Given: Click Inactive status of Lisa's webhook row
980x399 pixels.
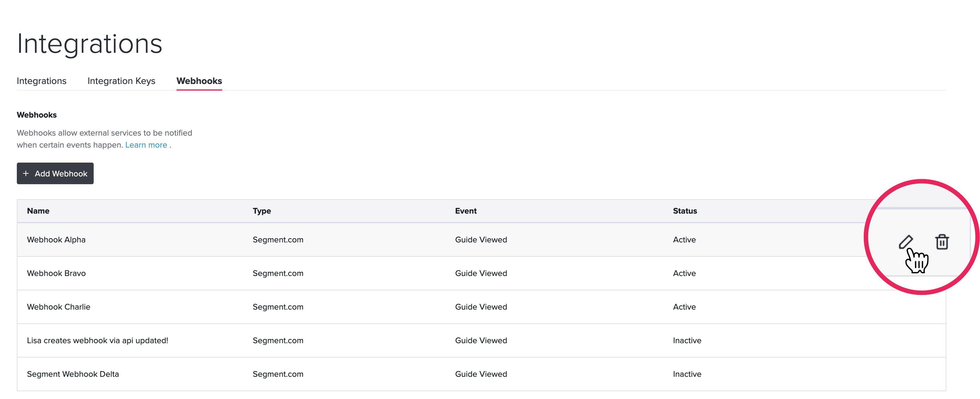Looking at the screenshot, I should click(x=687, y=340).
